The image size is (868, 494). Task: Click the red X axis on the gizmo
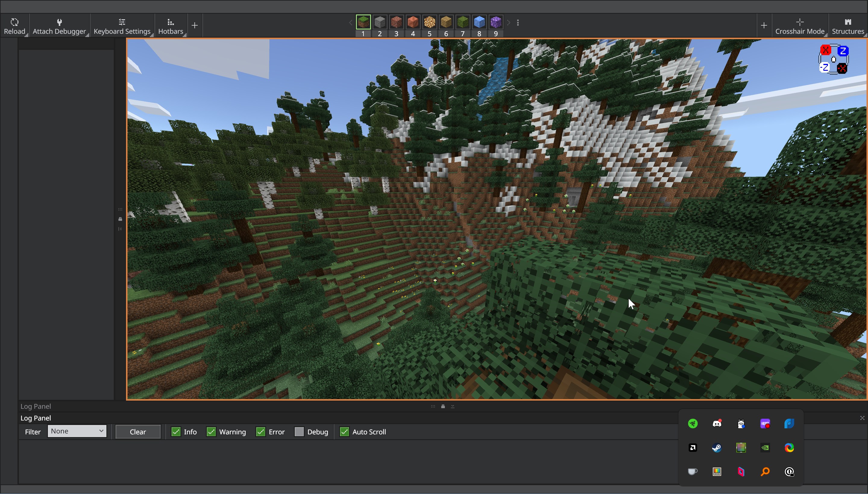click(x=825, y=50)
